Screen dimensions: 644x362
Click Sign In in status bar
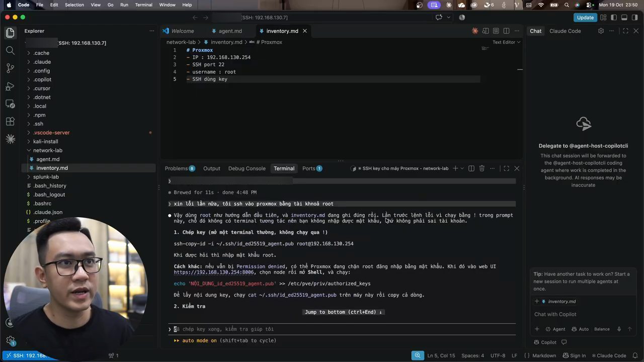click(575, 355)
